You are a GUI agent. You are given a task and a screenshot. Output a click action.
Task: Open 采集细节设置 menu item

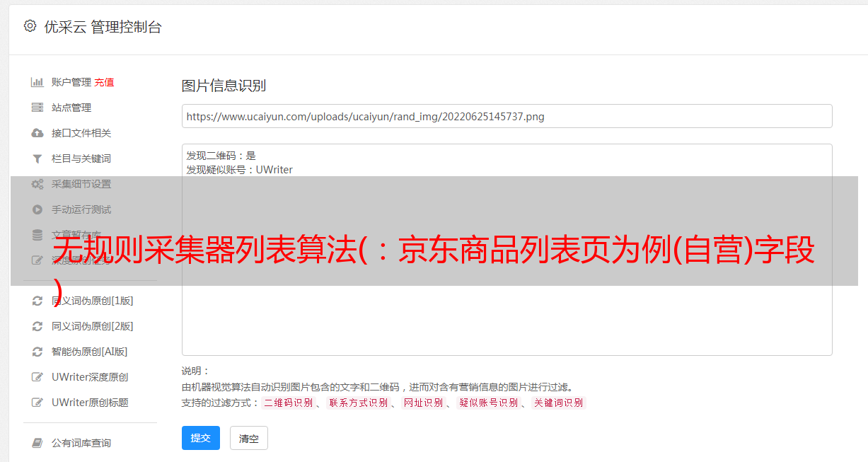pyautogui.click(x=81, y=184)
